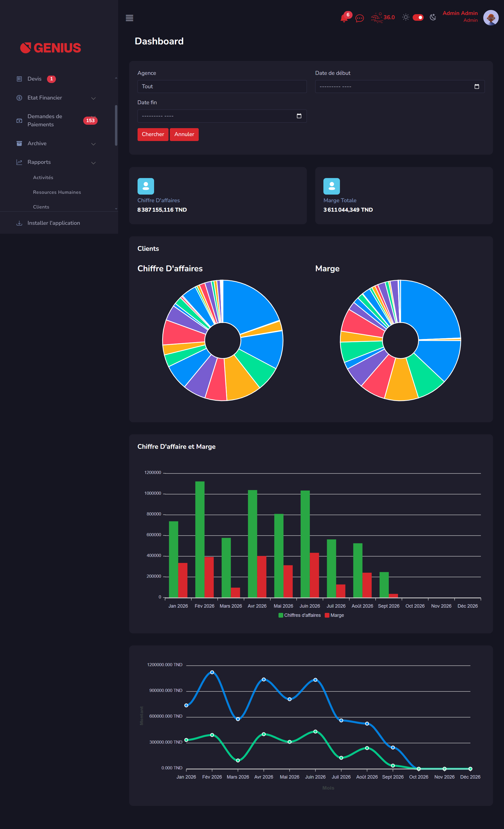Open the chat messages icon
The height and width of the screenshot is (829, 504).
(359, 18)
